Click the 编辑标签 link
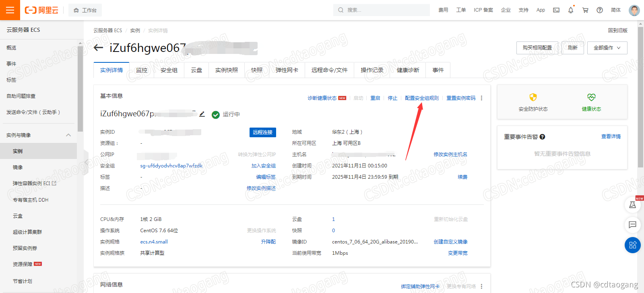644x293 pixels. point(266,177)
